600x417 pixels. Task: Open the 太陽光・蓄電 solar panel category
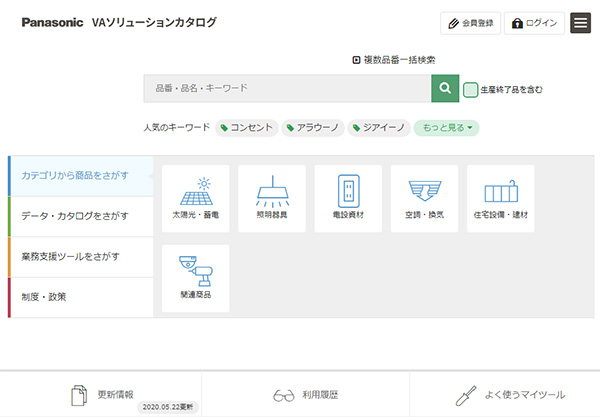coord(195,198)
